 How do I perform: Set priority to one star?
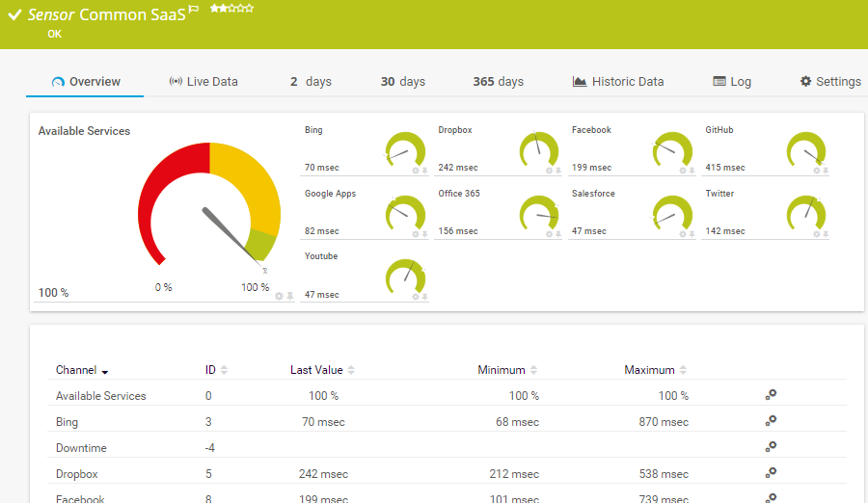tap(214, 9)
